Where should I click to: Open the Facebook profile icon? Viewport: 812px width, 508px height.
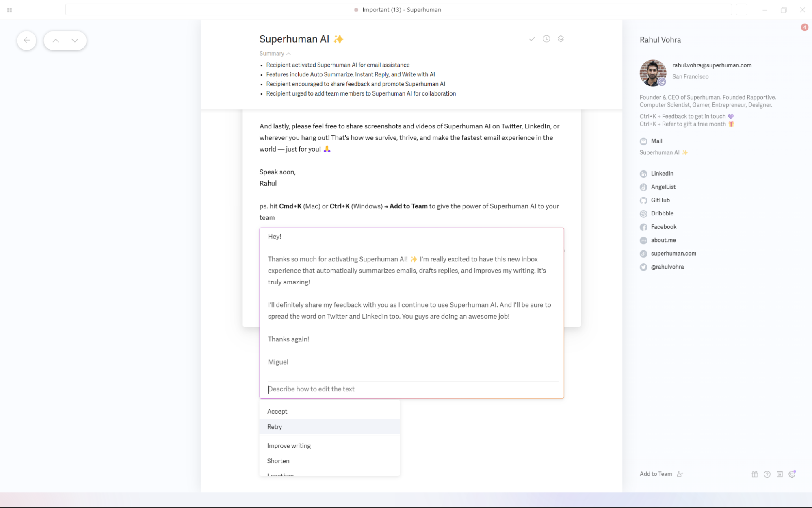pyautogui.click(x=643, y=227)
